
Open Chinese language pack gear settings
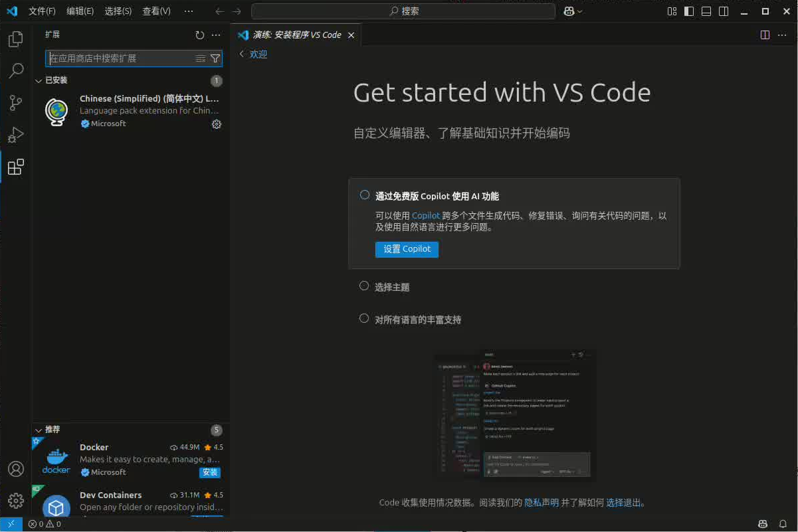pyautogui.click(x=216, y=124)
